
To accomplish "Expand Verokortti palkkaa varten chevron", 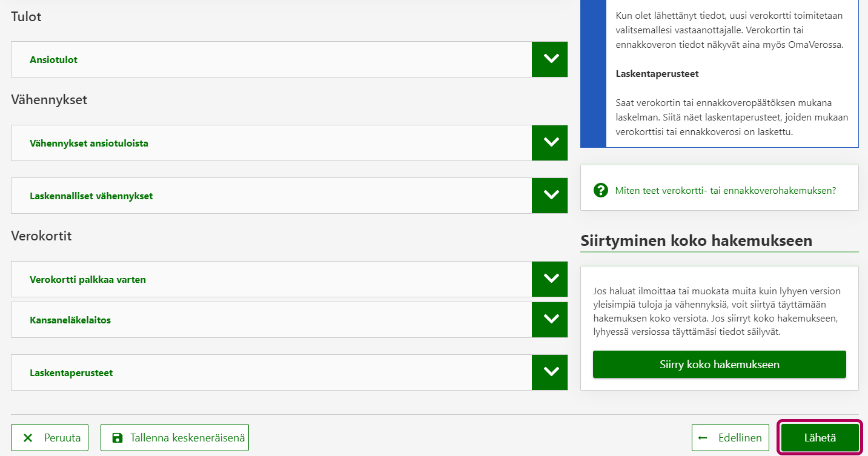I will tap(550, 279).
